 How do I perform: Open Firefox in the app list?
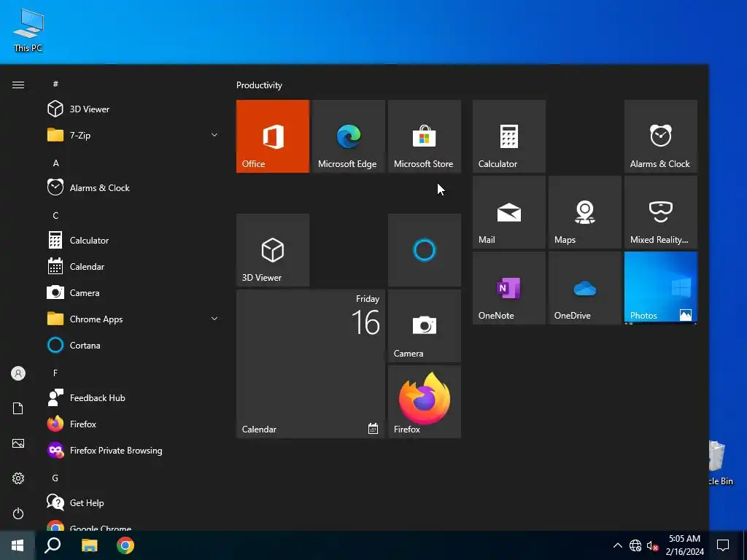133,424
